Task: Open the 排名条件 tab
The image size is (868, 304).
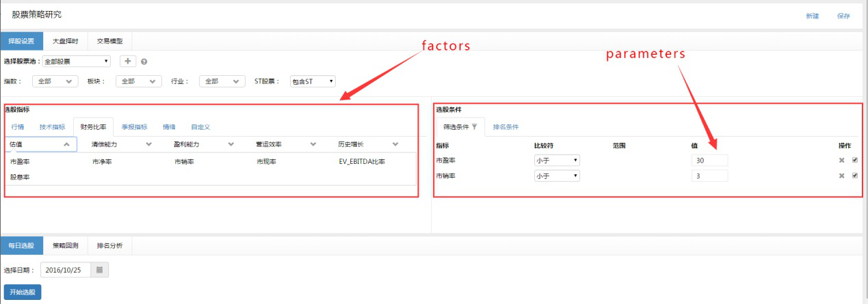Action: coord(505,127)
